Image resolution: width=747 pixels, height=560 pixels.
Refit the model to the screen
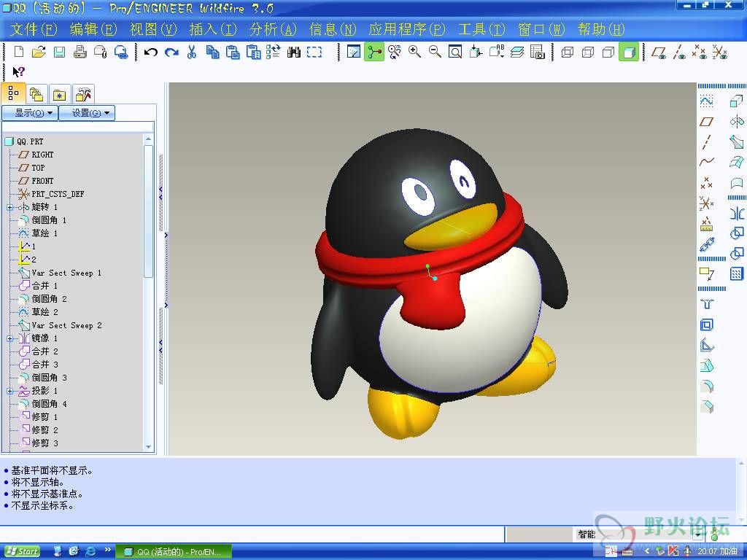click(455, 52)
